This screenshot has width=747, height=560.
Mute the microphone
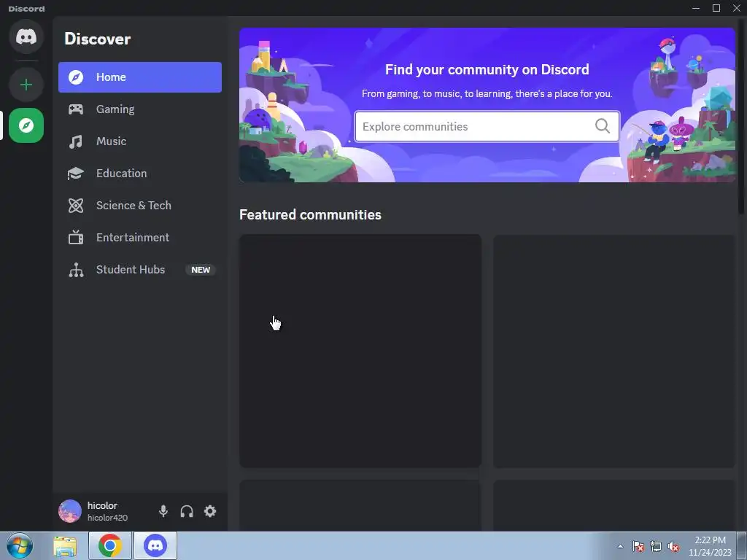[x=163, y=511]
